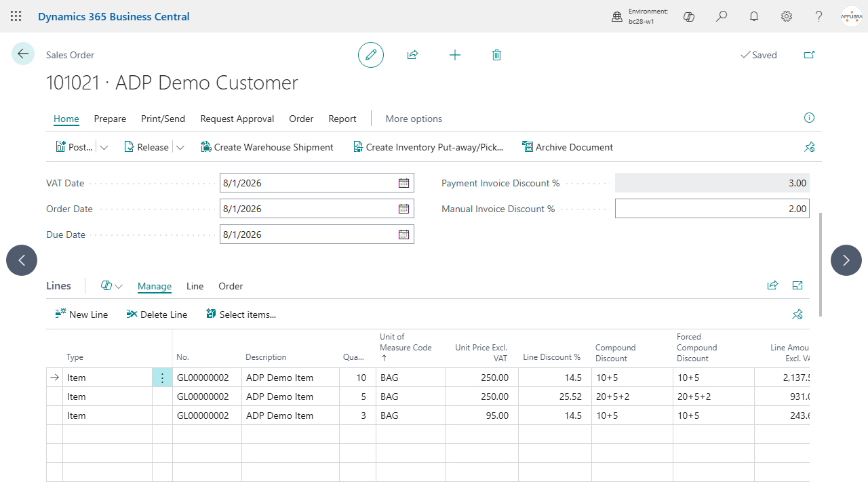Add a New Line

(x=81, y=314)
